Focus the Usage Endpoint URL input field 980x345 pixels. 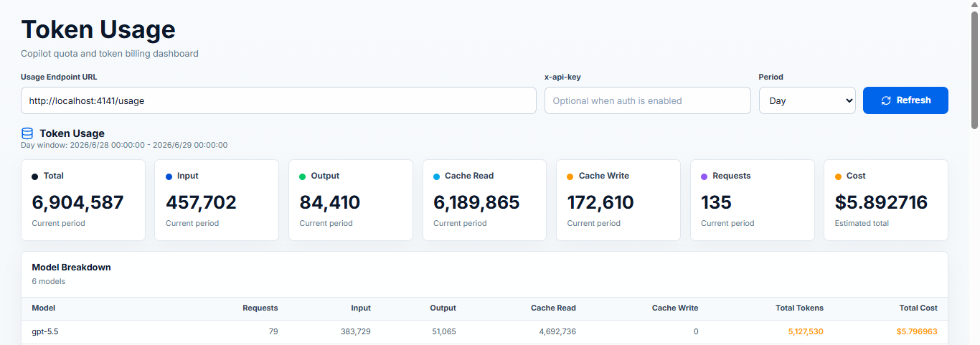[278, 100]
